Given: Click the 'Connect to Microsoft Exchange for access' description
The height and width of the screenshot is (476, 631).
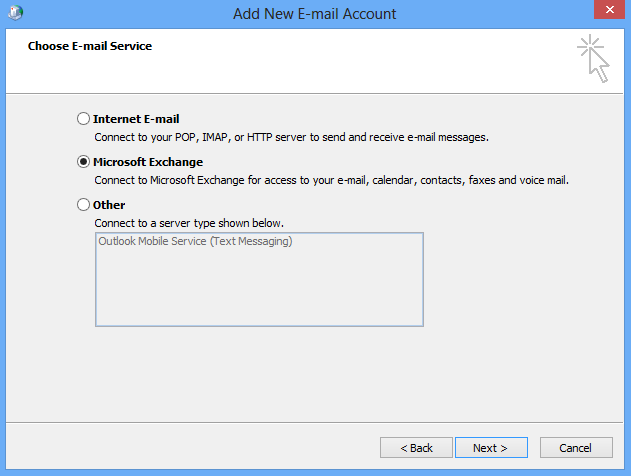Looking at the screenshot, I should [332, 180].
